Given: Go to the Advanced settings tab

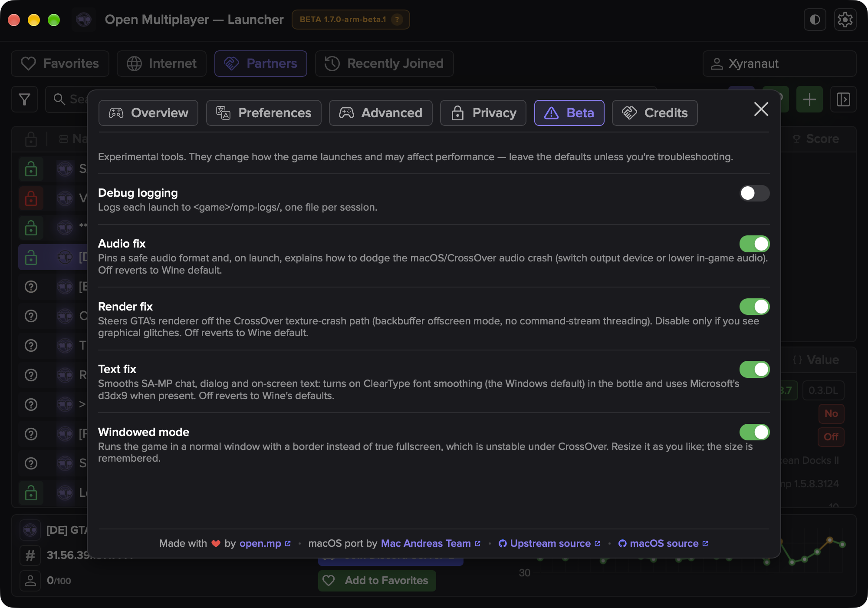Looking at the screenshot, I should [x=381, y=113].
